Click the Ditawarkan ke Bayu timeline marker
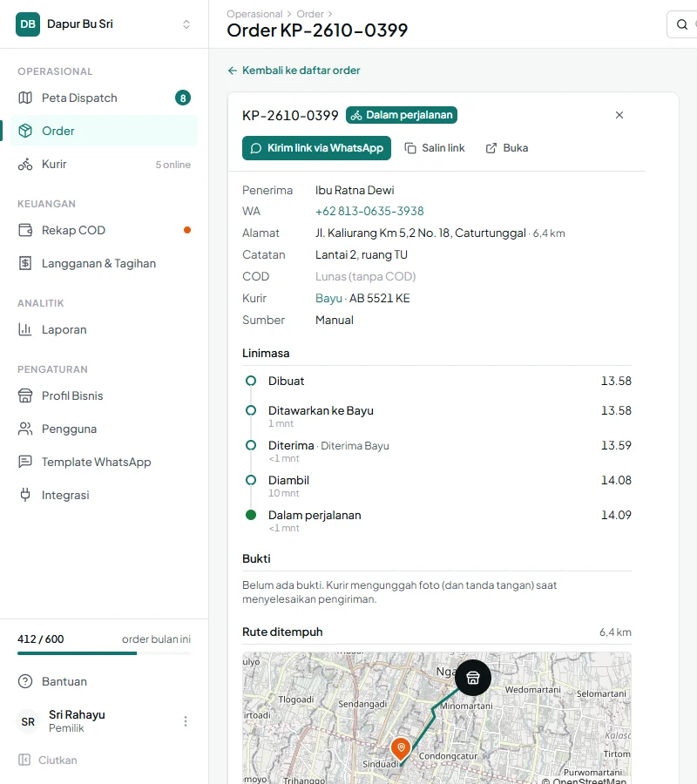Viewport: 697px width, 784px height. tap(251, 410)
